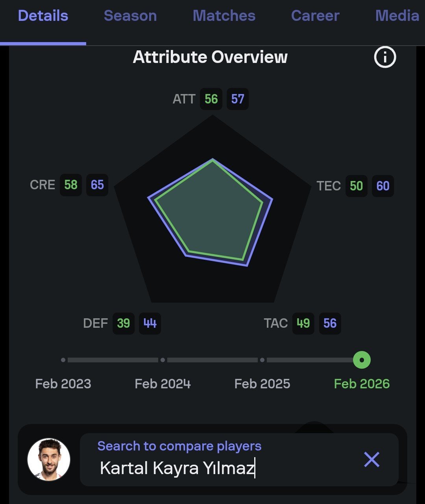425x504 pixels.
Task: Choose the Feb 2025 timeline marker
Action: click(262, 360)
